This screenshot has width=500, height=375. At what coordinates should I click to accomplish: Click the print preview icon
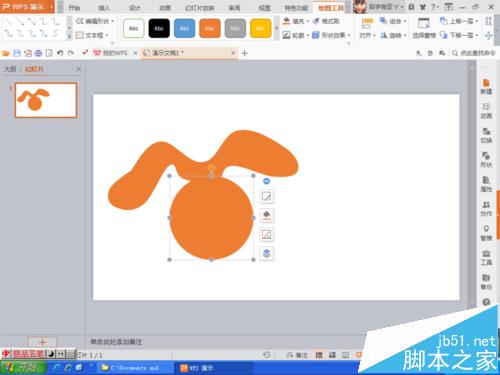49,53
